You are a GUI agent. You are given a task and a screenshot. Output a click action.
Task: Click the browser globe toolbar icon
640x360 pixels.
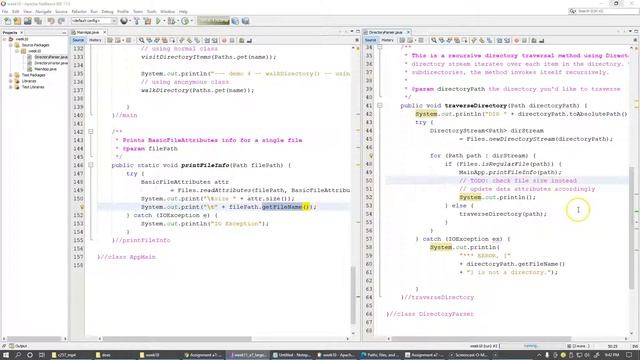(x=124, y=21)
